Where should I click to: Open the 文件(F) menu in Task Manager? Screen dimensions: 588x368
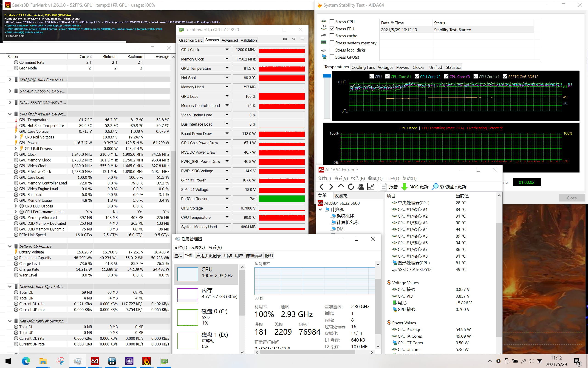(x=180, y=247)
